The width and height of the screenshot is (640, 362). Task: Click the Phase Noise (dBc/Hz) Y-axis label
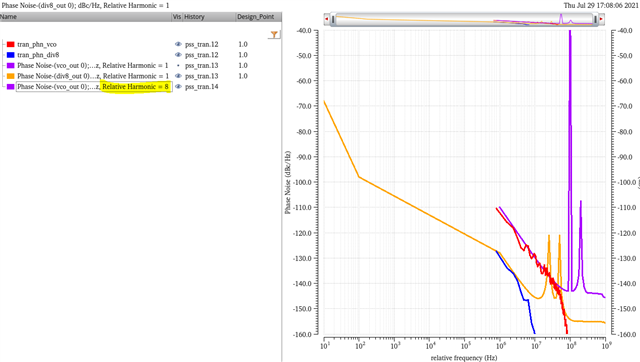click(288, 182)
